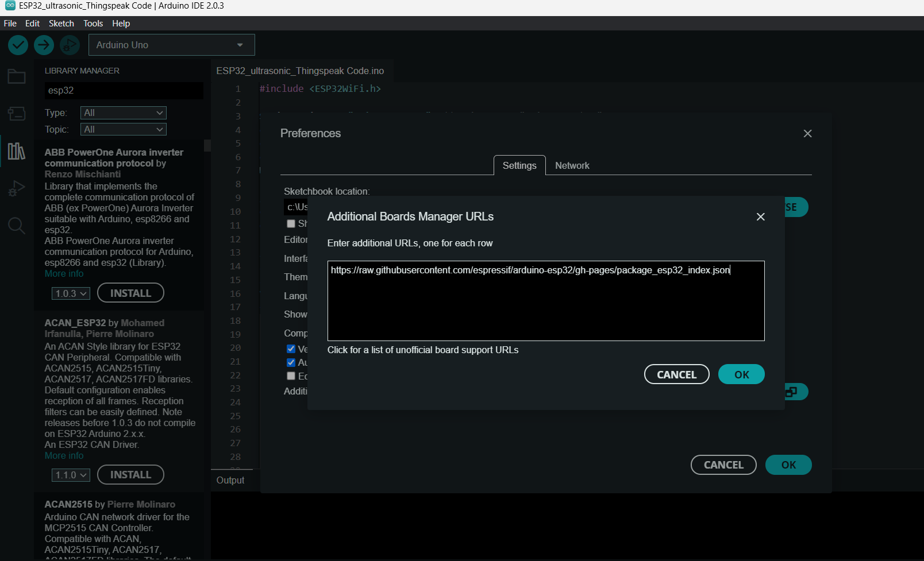Open the Topic filter dropdown
This screenshot has width=924, height=561.
click(123, 129)
